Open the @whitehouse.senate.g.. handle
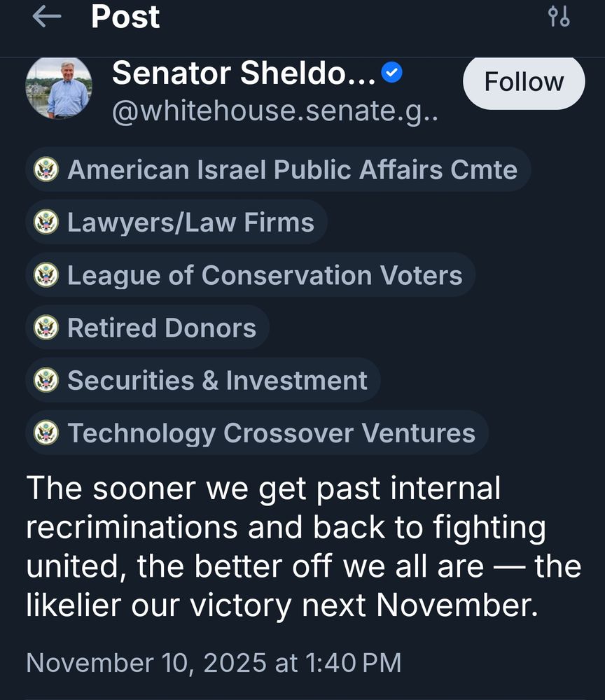 [x=275, y=109]
